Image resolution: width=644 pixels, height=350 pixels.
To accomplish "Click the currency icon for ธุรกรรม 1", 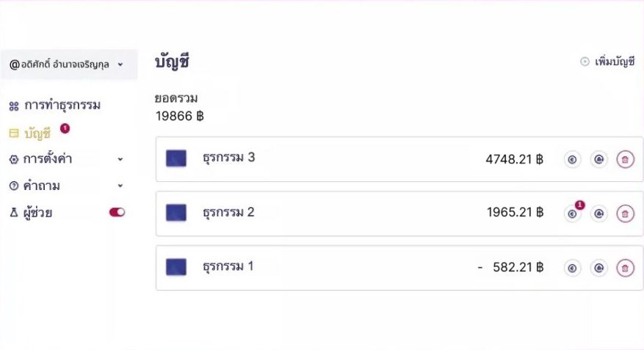I will coord(572,268).
